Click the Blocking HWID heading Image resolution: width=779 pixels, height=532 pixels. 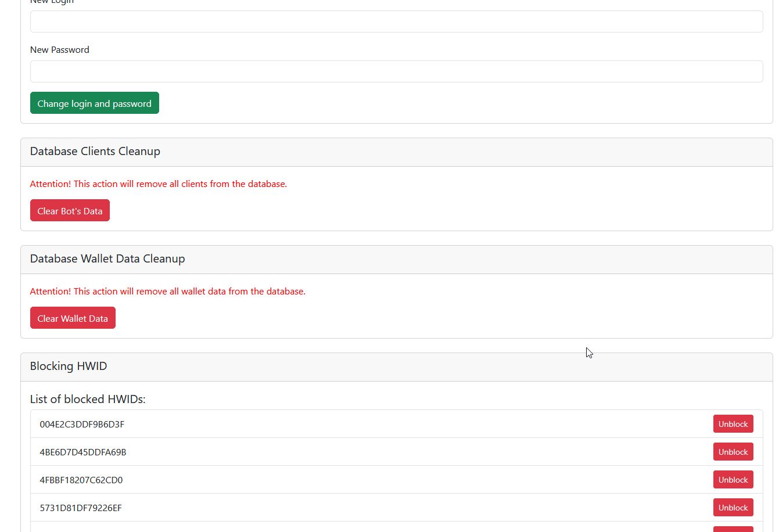click(x=69, y=366)
